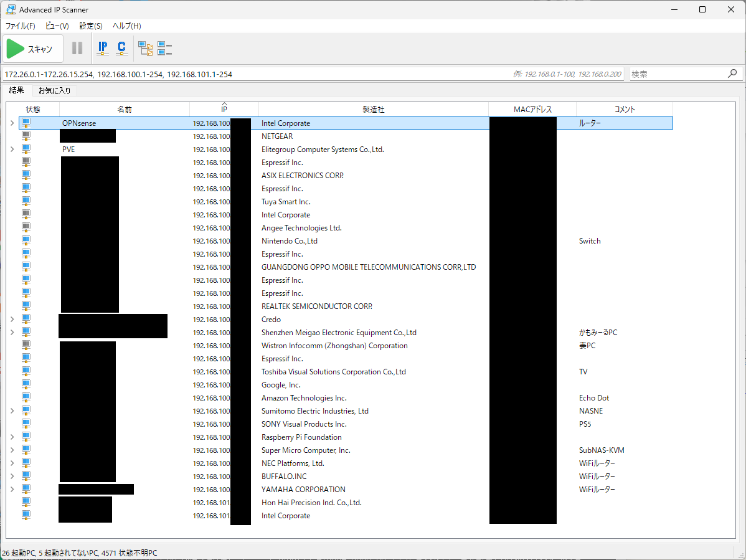Switch to the 結果 tab

click(17, 90)
